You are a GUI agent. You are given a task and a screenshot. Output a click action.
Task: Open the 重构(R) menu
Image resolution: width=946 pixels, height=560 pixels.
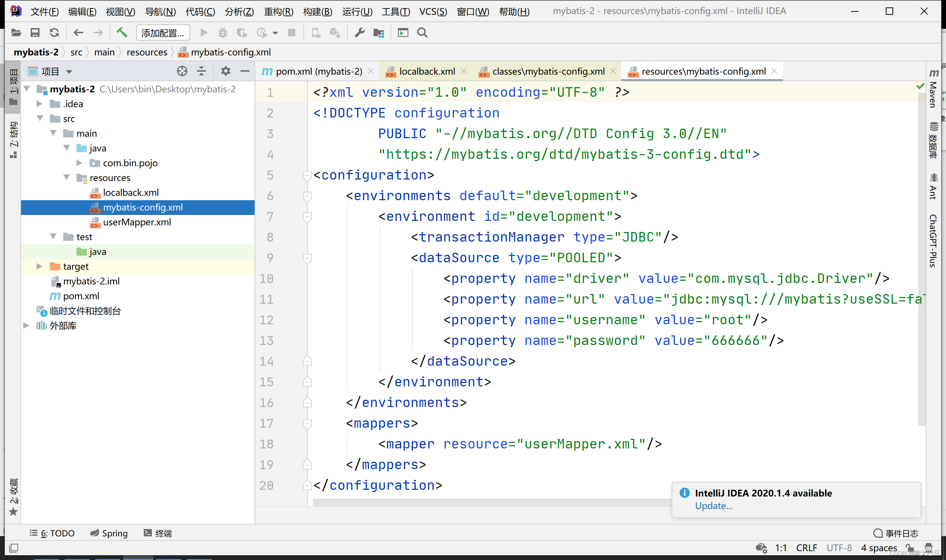click(x=278, y=11)
